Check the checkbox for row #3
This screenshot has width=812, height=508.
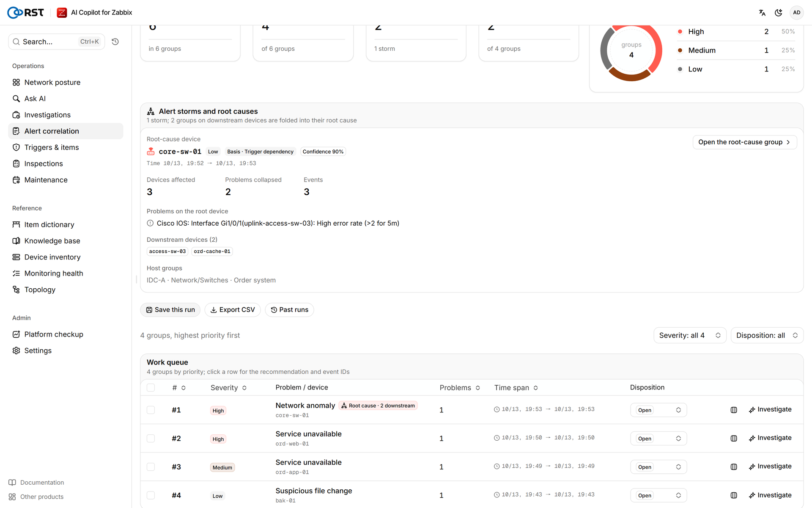[151, 467]
